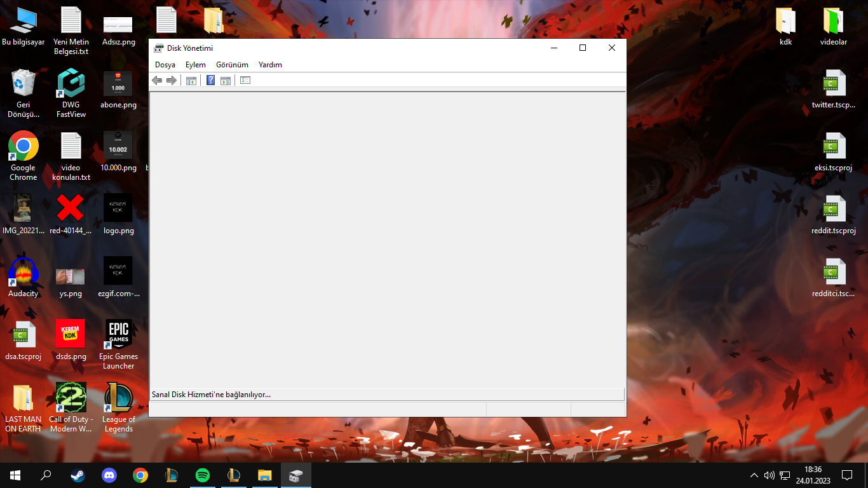This screenshot has width=868, height=488.
Task: Select the Geri Dönüşüm recycle bin icon
Action: point(24,93)
